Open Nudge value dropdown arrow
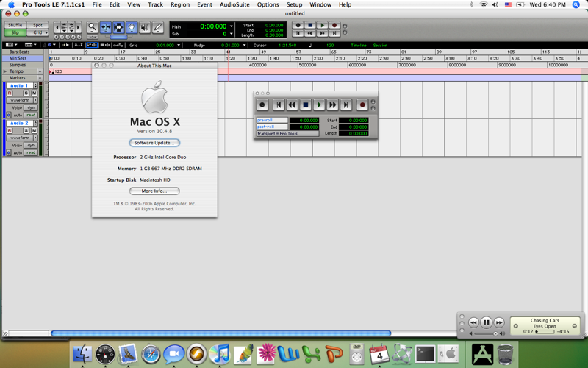Image resolution: width=588 pixels, height=368 pixels. (x=244, y=45)
